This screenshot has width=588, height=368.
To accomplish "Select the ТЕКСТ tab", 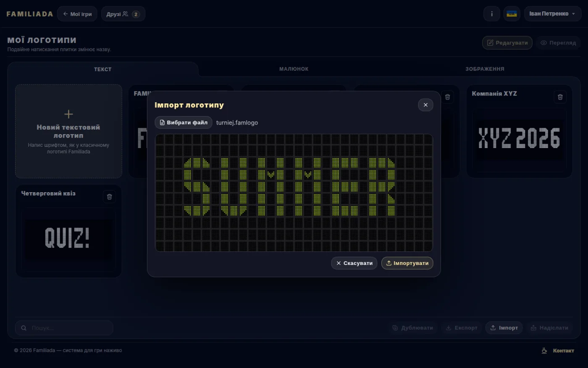I will (x=103, y=69).
